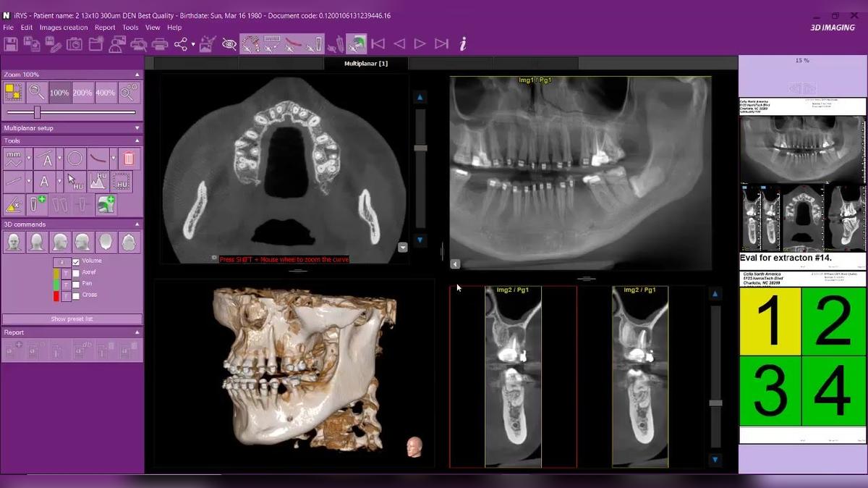Toggle the Axref checkbox

point(76,273)
